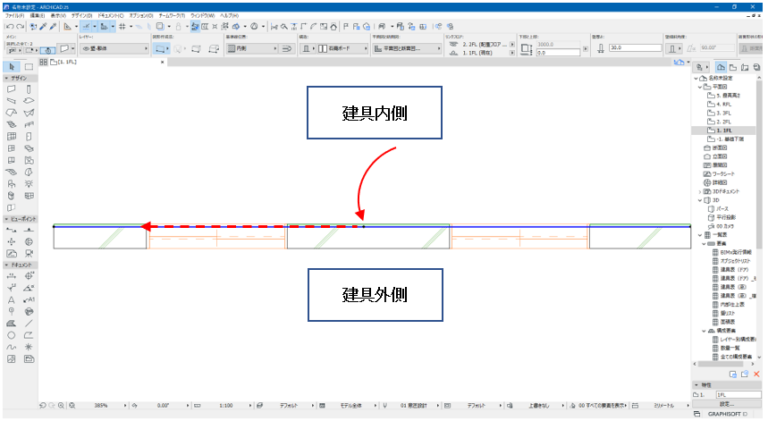Image resolution: width=768 pixels, height=421 pixels.
Task: Pick the eyedropper pick-up parameters icon
Action: (x=44, y=26)
